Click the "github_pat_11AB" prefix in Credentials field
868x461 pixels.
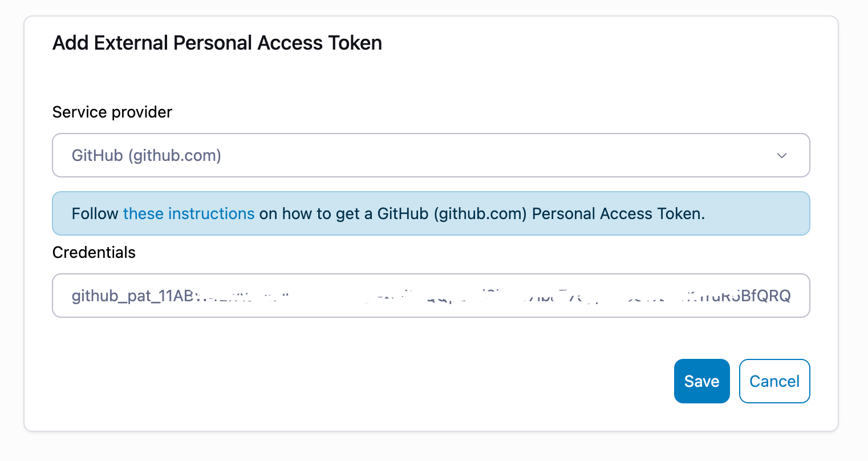[x=132, y=296]
